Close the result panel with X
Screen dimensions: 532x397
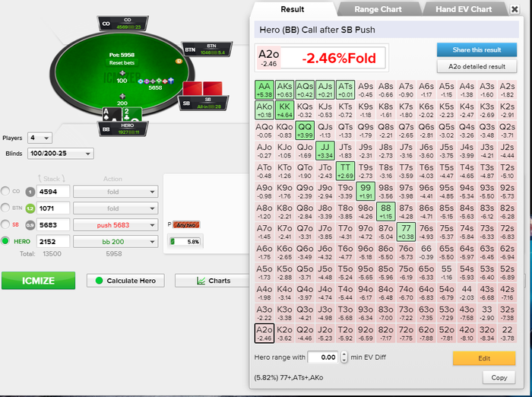[x=515, y=9]
